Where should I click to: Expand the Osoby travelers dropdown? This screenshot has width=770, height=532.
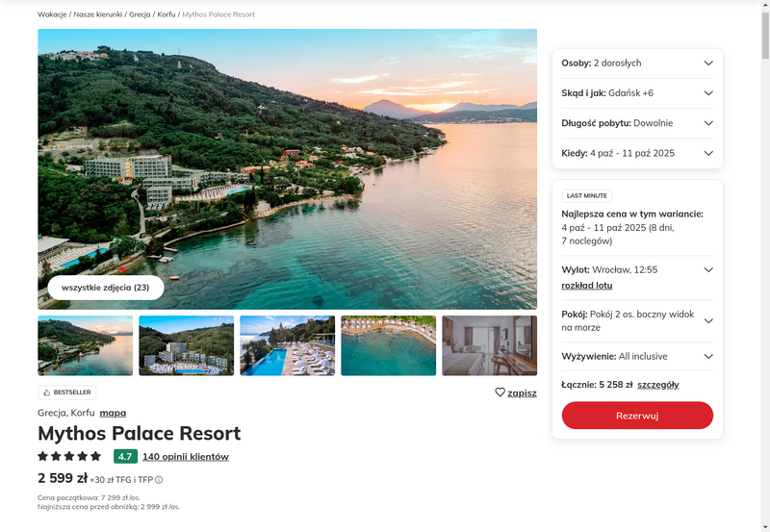[637, 63]
